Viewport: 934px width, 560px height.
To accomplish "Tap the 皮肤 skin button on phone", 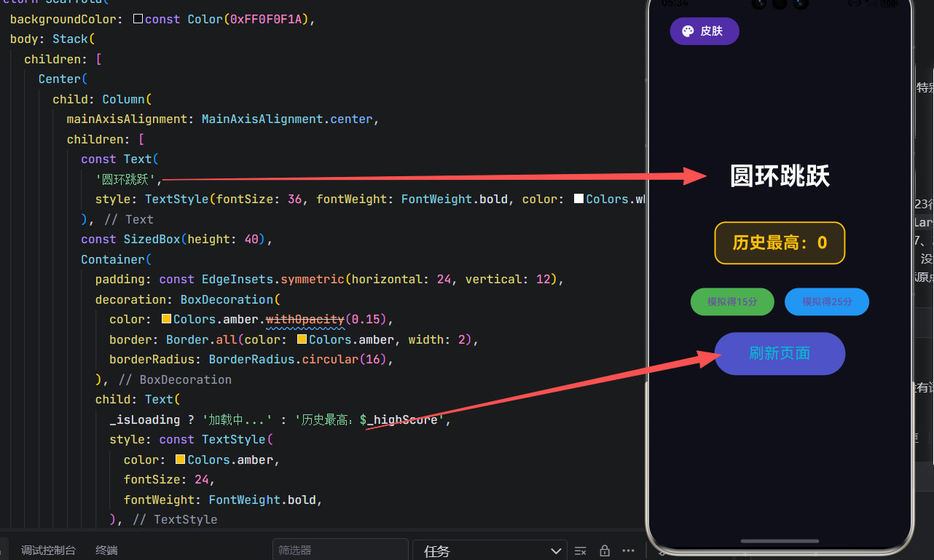I will click(705, 31).
